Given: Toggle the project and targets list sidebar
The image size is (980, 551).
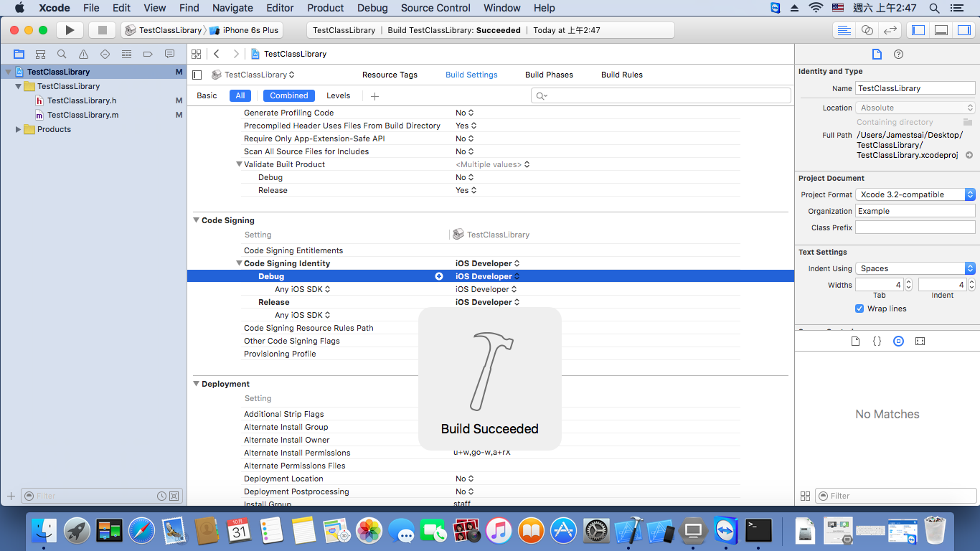Looking at the screenshot, I should coord(197,75).
